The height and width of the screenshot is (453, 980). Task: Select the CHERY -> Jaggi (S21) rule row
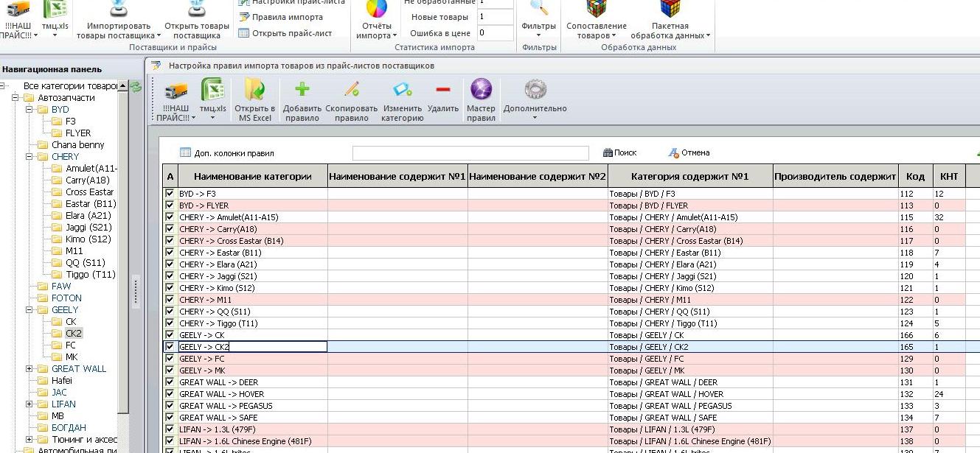coord(564,276)
